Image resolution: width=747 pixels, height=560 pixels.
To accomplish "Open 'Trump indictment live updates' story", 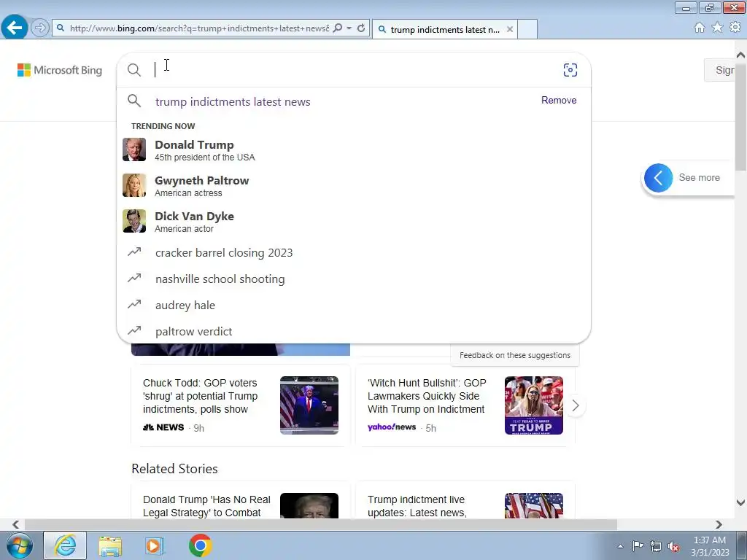I will (x=417, y=506).
